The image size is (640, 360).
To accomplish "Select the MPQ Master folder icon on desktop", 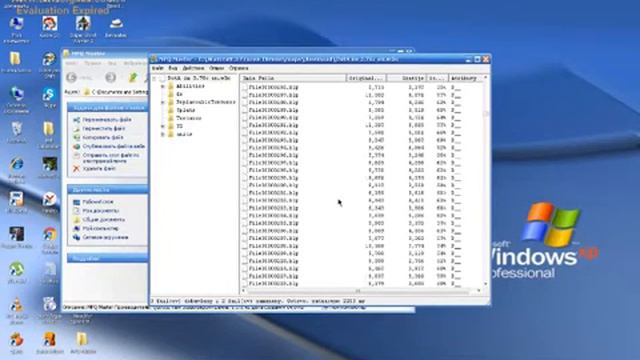I will (82, 340).
